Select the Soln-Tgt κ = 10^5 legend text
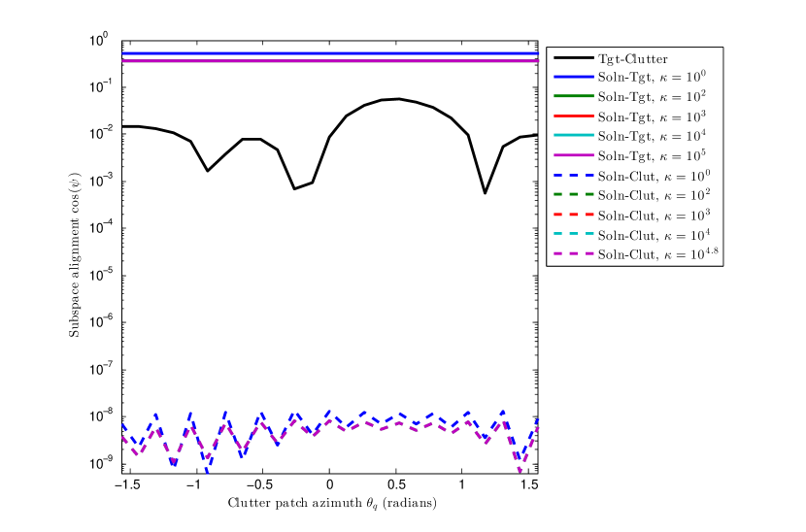Viewport: 806px width, 532px height. coord(652,155)
